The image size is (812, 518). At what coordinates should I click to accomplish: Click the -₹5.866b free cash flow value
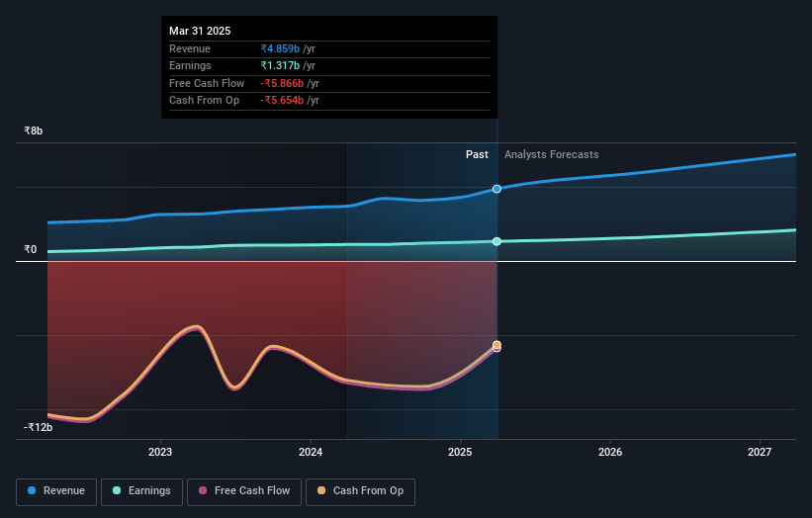point(282,83)
